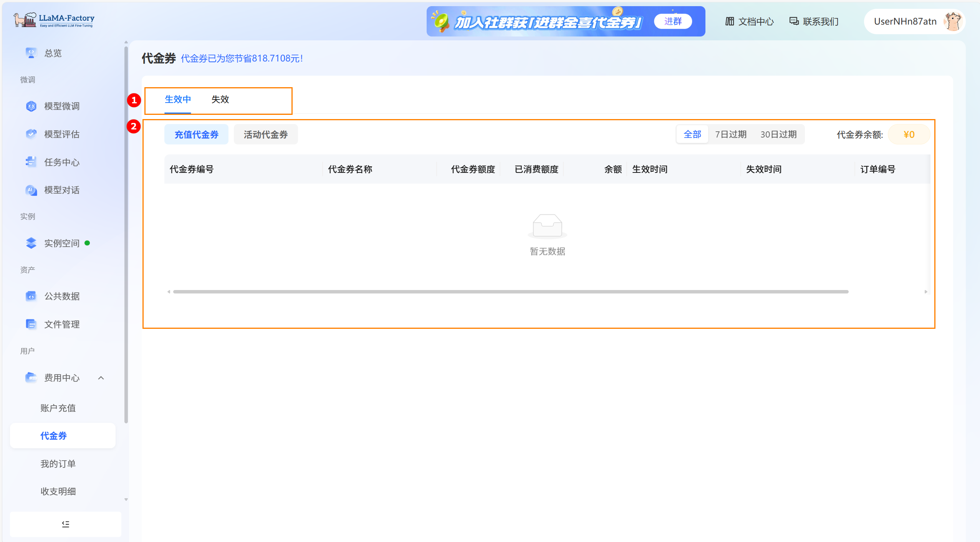
Task: Click the 进群 button in the banner
Action: (x=673, y=22)
